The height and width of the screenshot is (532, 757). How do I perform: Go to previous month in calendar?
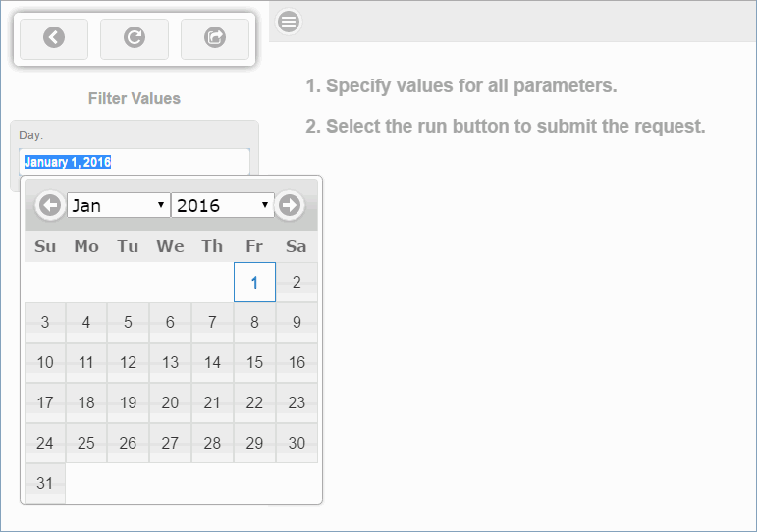pyautogui.click(x=49, y=205)
